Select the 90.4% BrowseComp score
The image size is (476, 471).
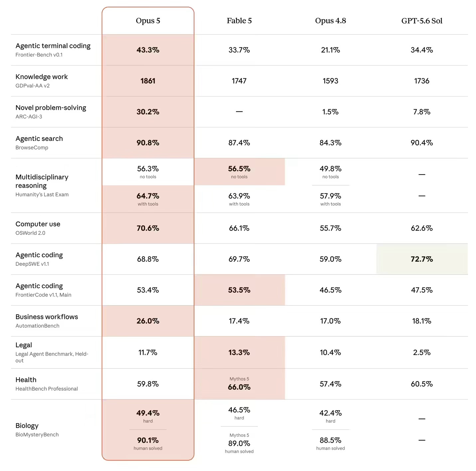[422, 143]
